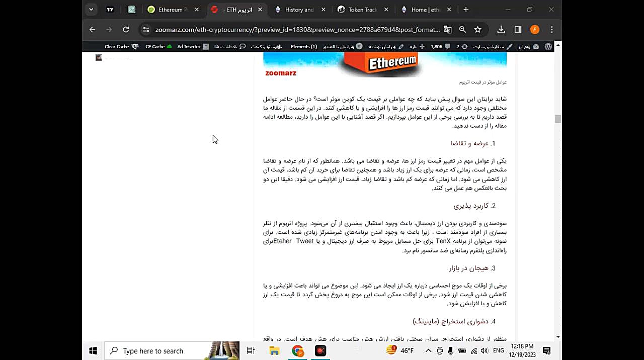Click ویرایش نوشته edit post link
Image resolution: width=644 pixels, height=360 pixels.
386,47
